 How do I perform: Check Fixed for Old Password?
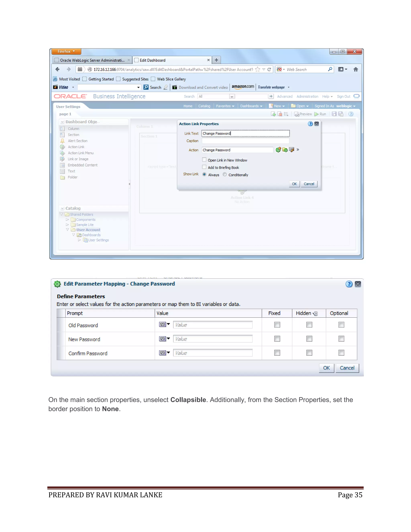tap(277, 325)
